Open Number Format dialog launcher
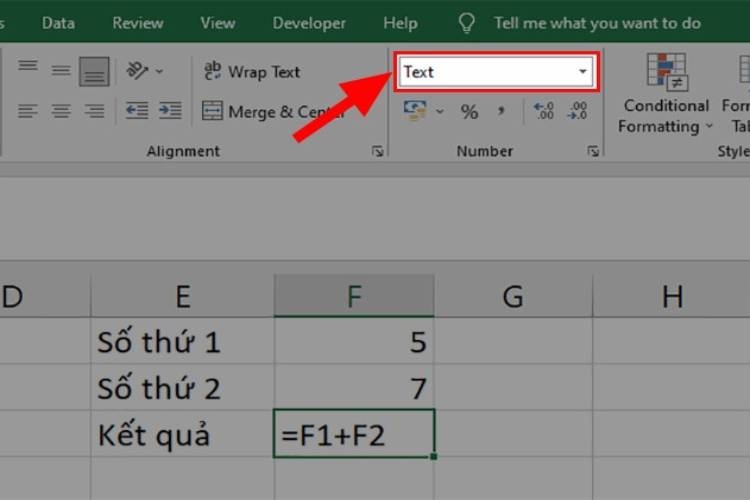This screenshot has height=500, width=750. [x=593, y=152]
